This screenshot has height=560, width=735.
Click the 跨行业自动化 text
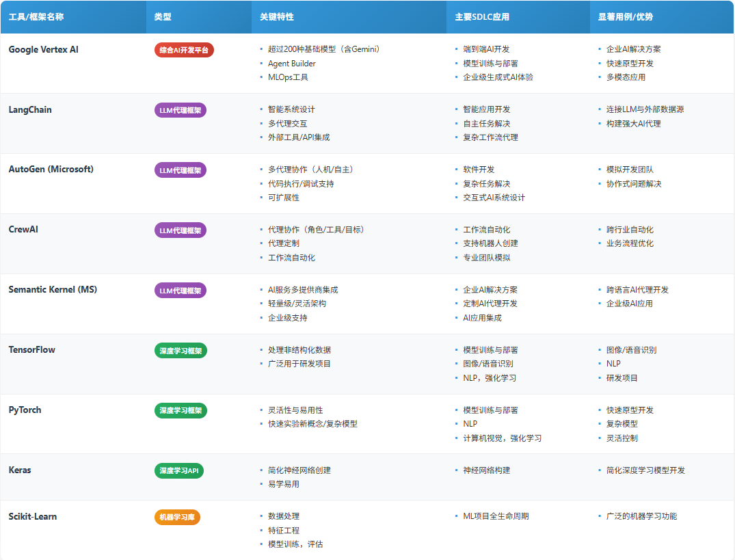[630, 230]
